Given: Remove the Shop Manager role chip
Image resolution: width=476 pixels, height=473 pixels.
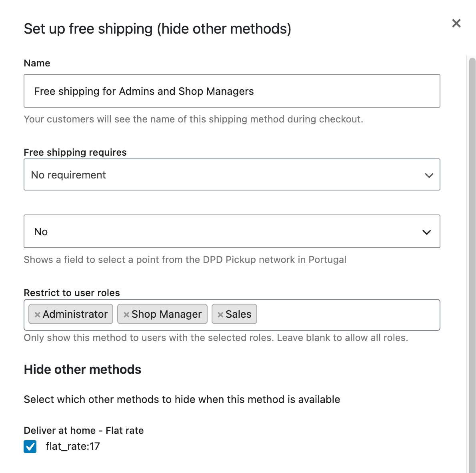Looking at the screenshot, I should click(x=127, y=314).
